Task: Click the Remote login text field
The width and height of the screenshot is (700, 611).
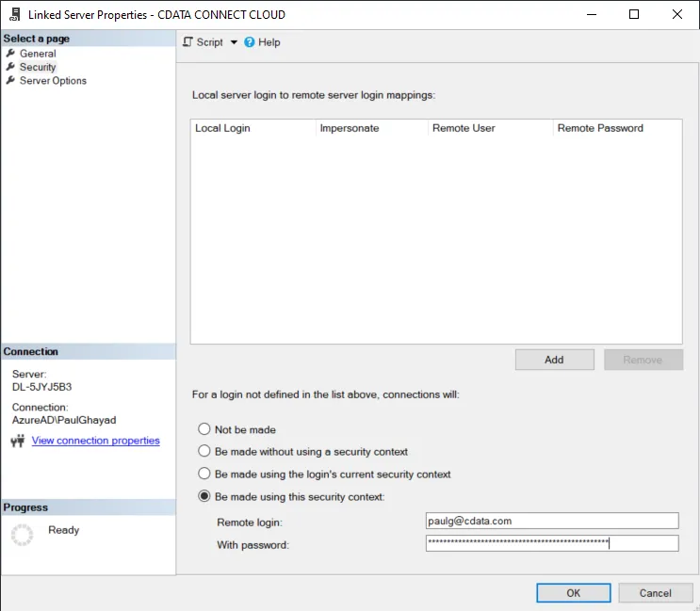Action: [x=551, y=521]
